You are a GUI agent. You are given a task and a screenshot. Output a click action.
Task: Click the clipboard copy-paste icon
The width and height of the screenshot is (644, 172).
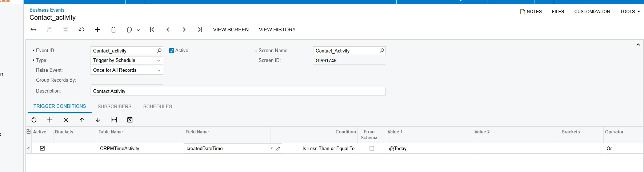click(129, 30)
